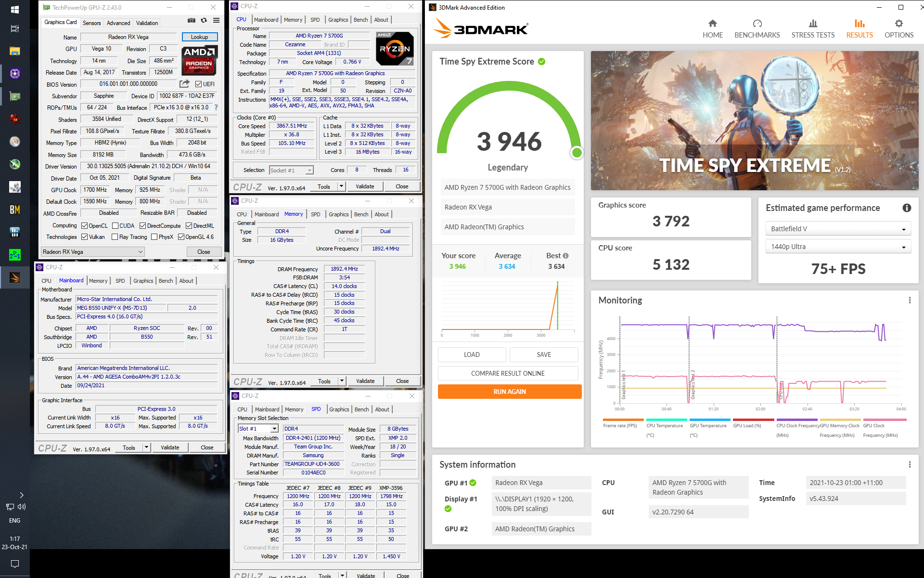Open the Battlefield V game dropdown
Screen dimensions: 924x578
[838, 229]
